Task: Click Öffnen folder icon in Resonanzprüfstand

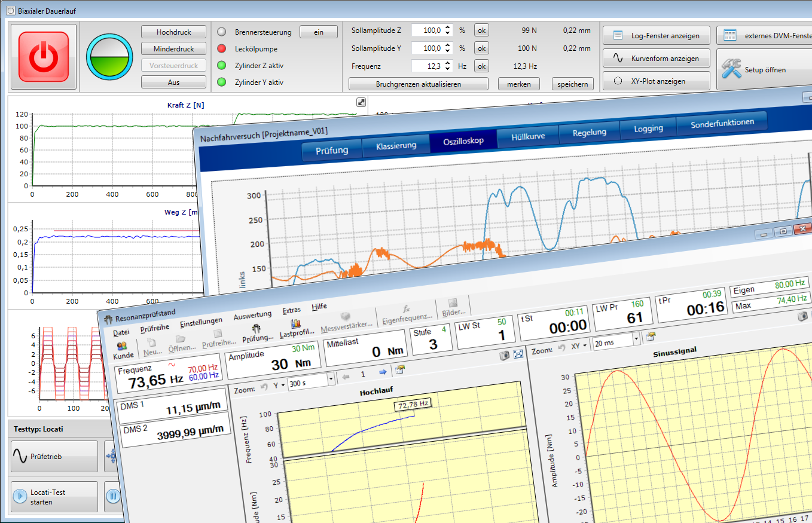Action: coord(181,338)
